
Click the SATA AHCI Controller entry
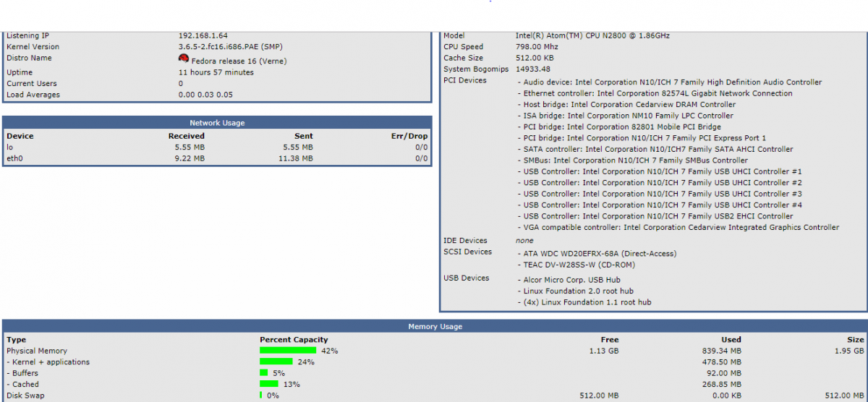pyautogui.click(x=655, y=150)
